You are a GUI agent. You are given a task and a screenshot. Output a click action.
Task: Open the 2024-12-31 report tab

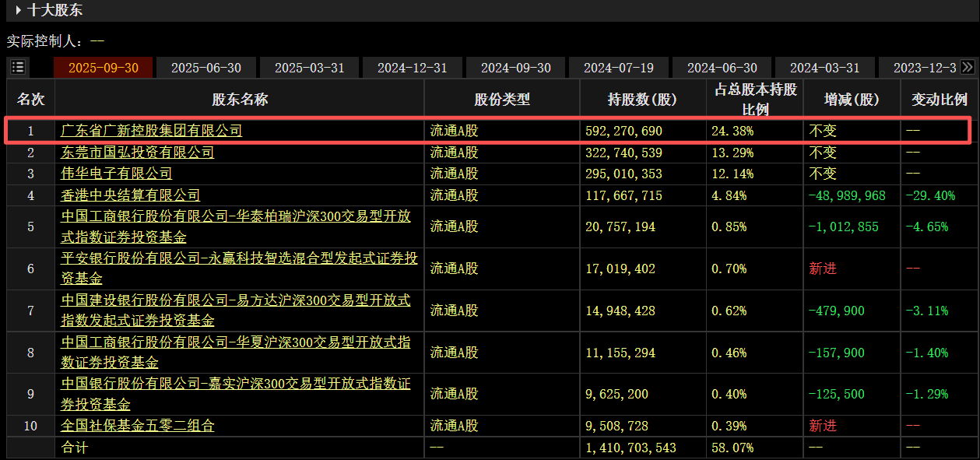pos(413,68)
